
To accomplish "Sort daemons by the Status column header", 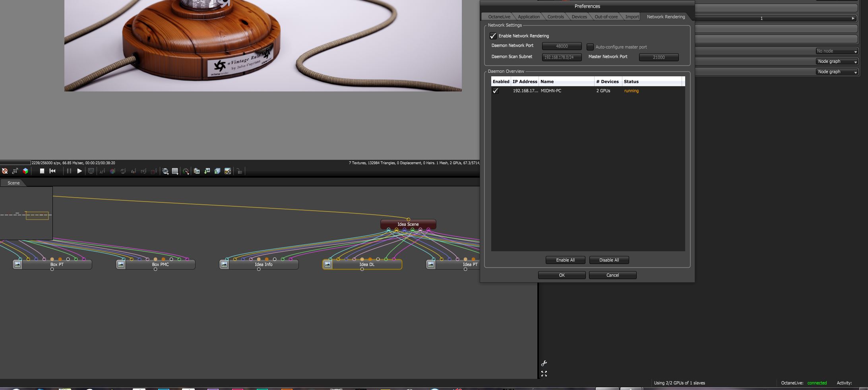I will tap(652, 81).
